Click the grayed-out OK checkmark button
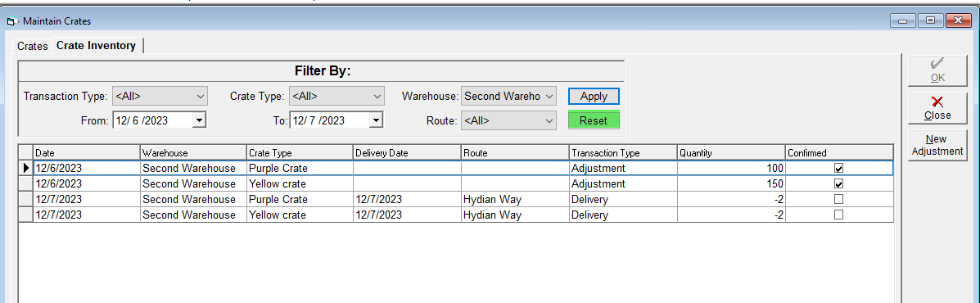This screenshot has width=980, height=303. pos(937,70)
